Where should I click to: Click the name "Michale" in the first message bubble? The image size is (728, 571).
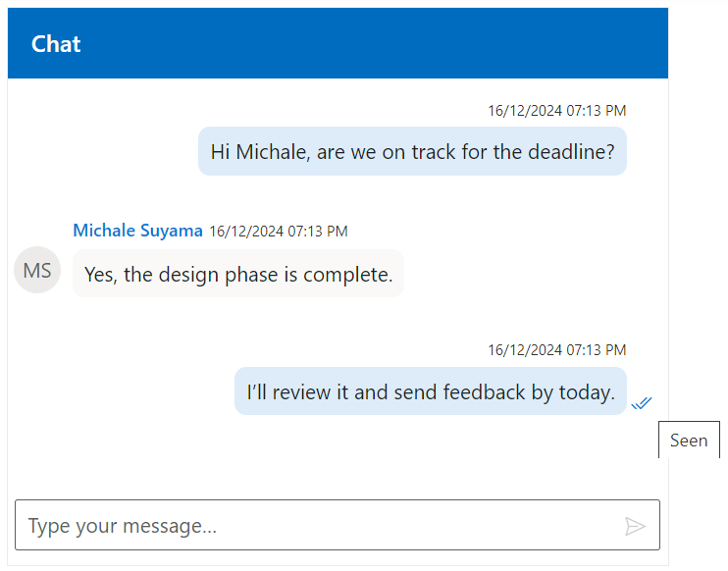pyautogui.click(x=272, y=151)
